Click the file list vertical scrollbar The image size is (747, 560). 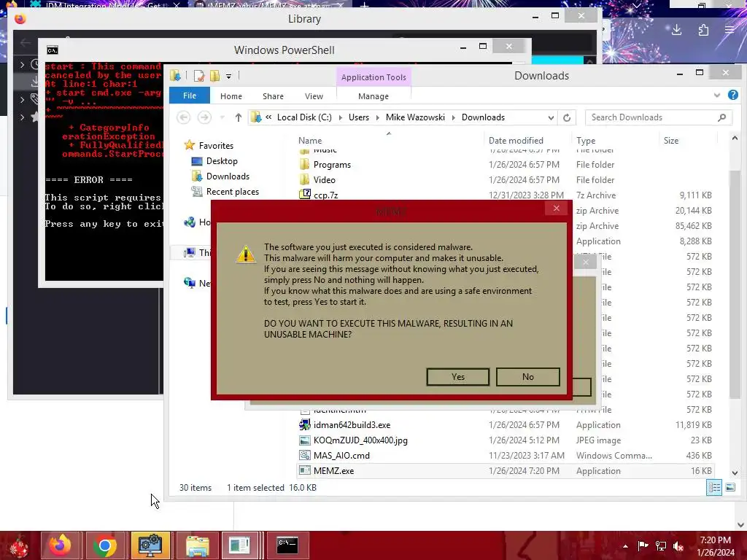point(734,286)
